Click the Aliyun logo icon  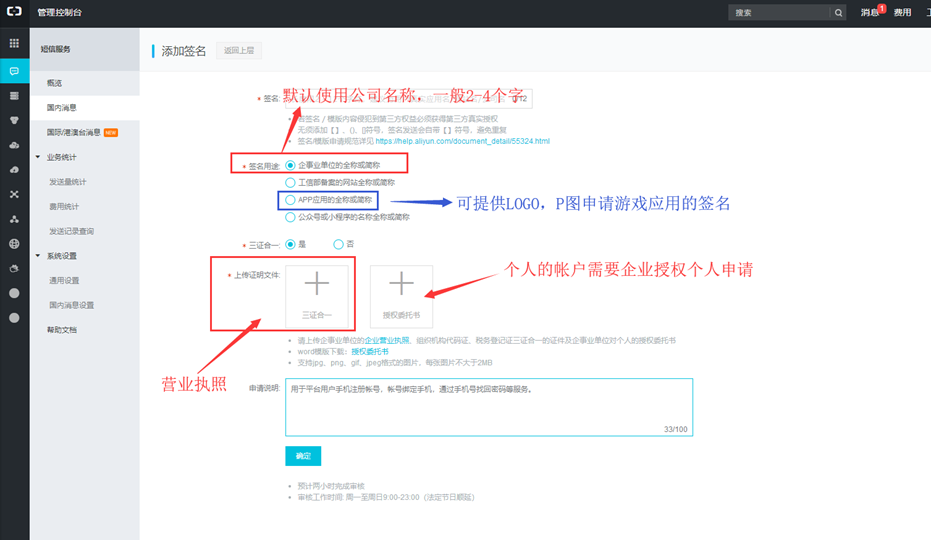pos(14,11)
